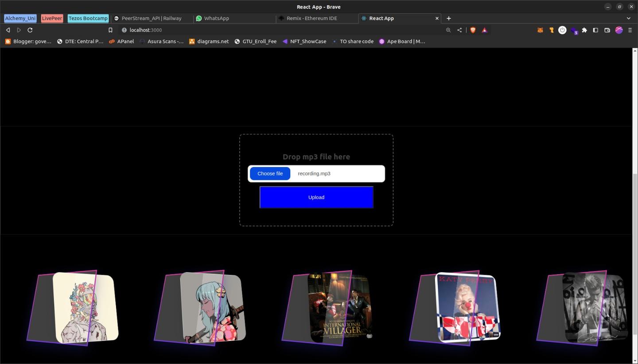Open Brave Shields lion icon

[473, 30]
